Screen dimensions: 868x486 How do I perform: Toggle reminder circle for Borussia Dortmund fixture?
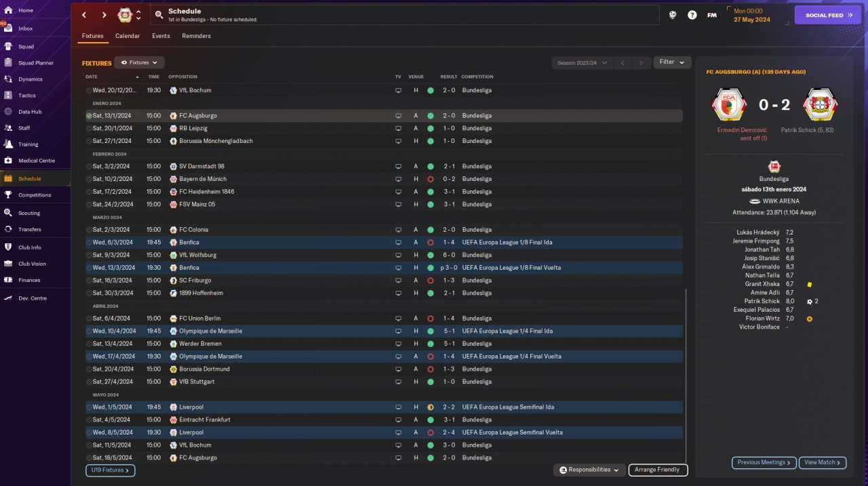point(89,369)
